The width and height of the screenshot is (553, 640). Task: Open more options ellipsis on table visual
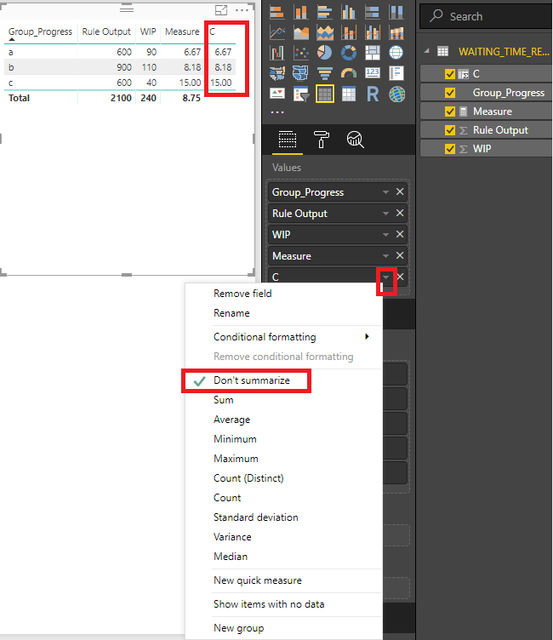(242, 10)
